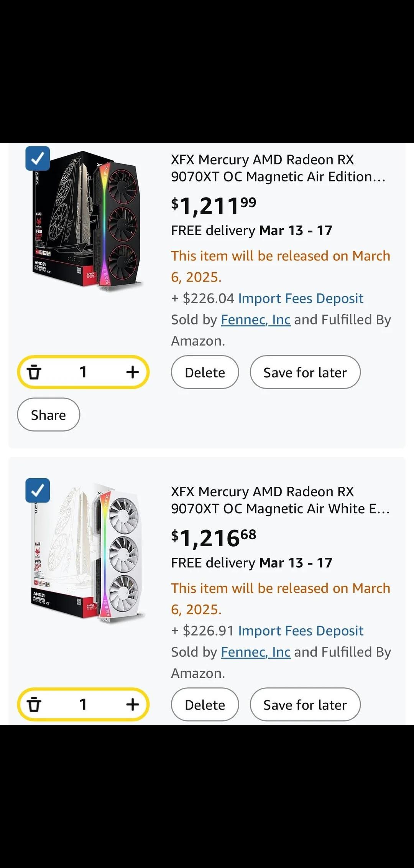Increase quantity of black 9070XT card
The height and width of the screenshot is (868, 414).
point(132,372)
